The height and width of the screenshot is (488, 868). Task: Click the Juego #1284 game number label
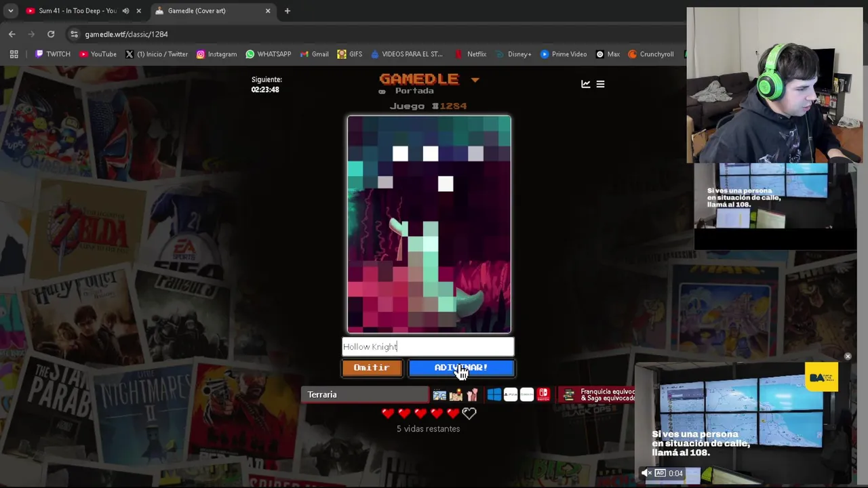428,106
